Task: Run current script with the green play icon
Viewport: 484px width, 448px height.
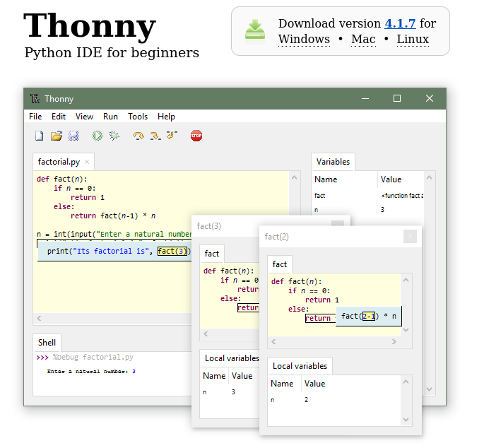Action: click(98, 136)
